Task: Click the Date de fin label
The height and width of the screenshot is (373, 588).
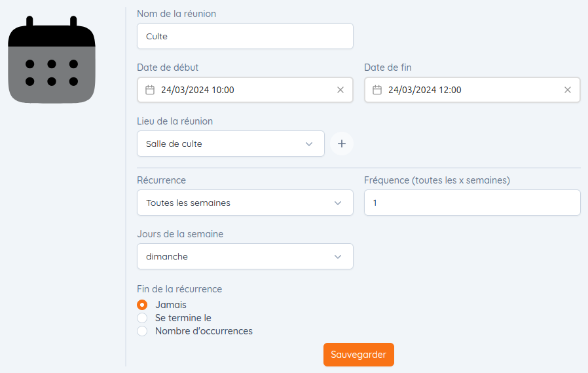Action: [x=388, y=68]
